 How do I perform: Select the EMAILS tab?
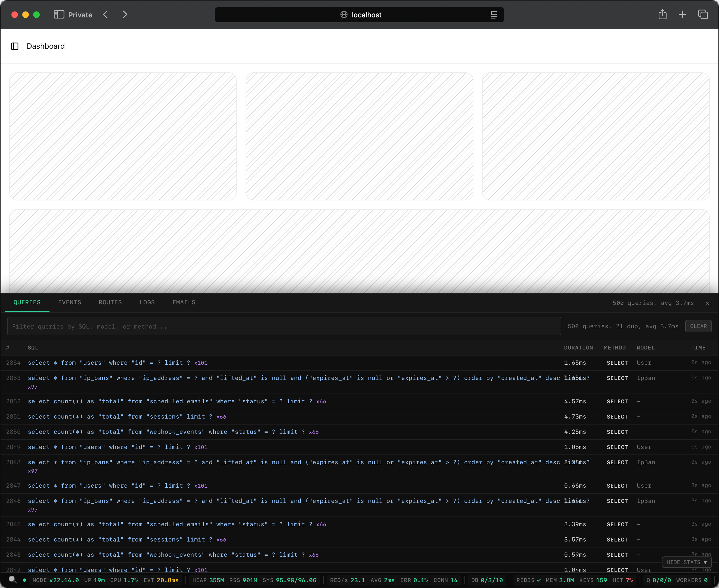click(184, 302)
